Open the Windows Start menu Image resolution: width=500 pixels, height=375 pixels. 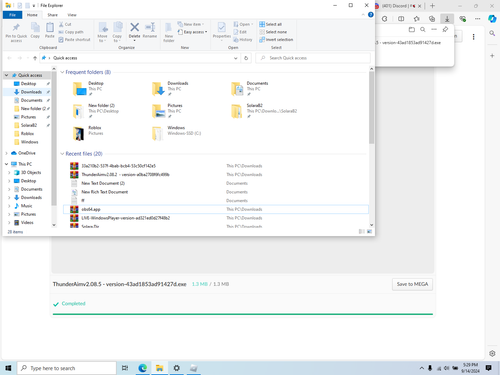(8, 368)
